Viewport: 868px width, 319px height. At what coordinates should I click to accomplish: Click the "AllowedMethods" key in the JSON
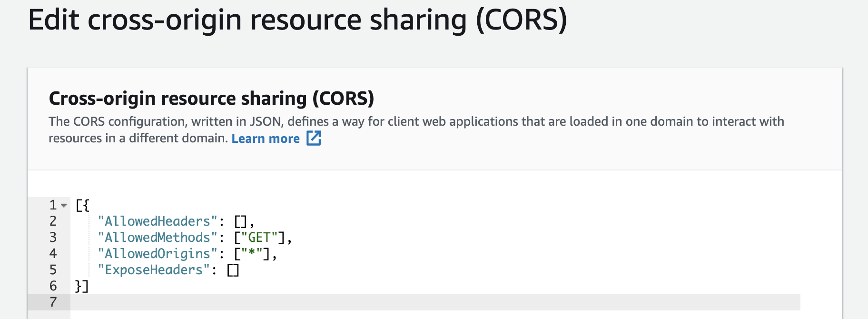158,238
